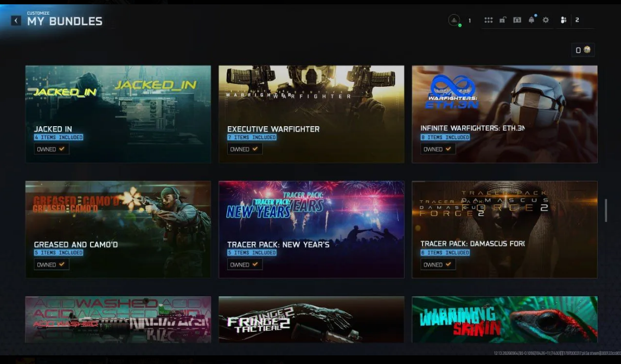Select the Infinite Warfighters: ETH.3N bundle
This screenshot has width=621, height=364.
pyautogui.click(x=504, y=114)
